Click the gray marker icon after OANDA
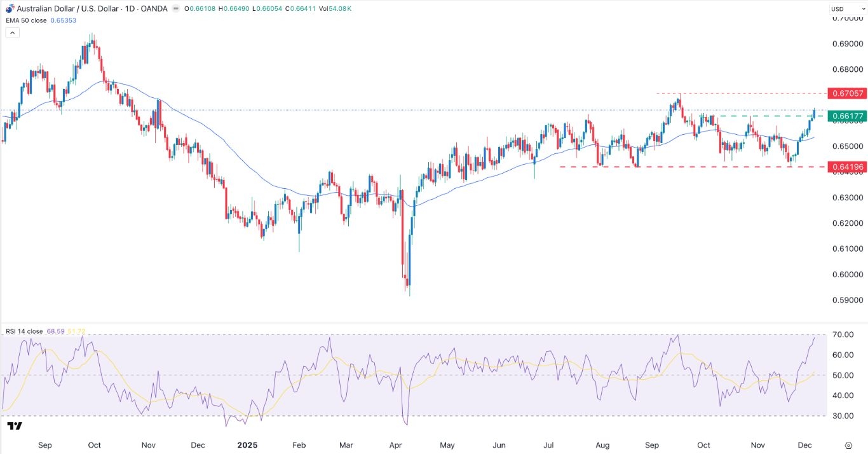The height and width of the screenshot is (454, 868). pos(175,9)
